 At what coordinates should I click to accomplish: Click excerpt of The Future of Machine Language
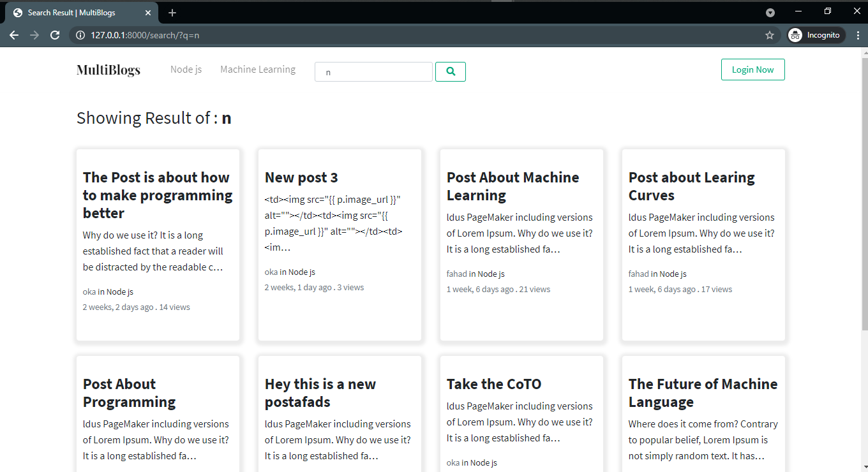[x=703, y=440]
